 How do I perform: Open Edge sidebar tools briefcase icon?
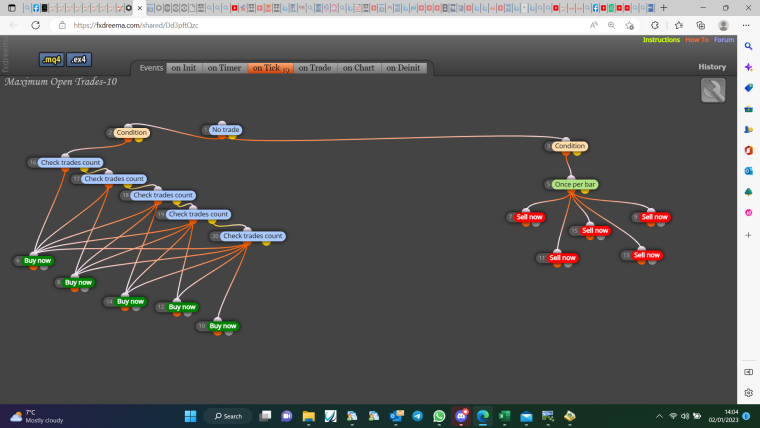748,109
